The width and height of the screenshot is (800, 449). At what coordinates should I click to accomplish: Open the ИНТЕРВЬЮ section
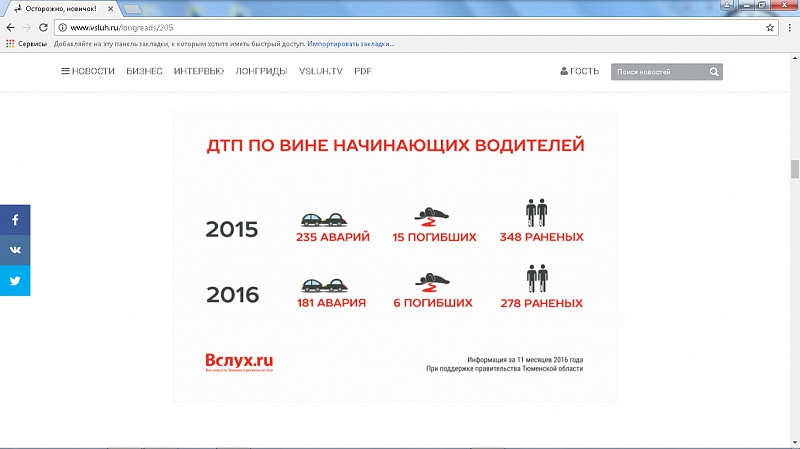pos(198,72)
